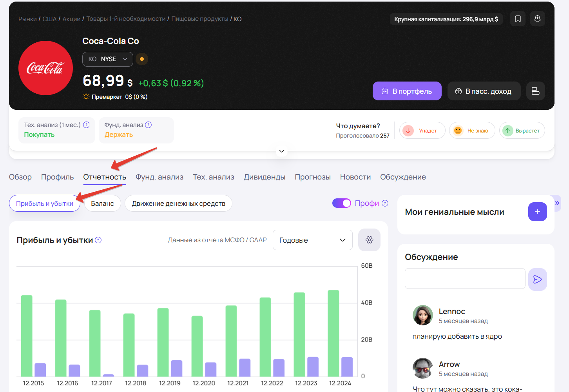The height and width of the screenshot is (392, 569).
Task: Vote Упадет
Action: point(422,131)
